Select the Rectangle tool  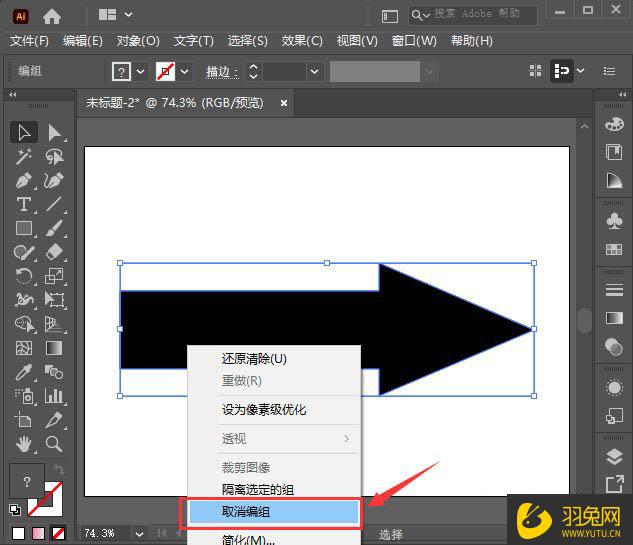[24, 228]
